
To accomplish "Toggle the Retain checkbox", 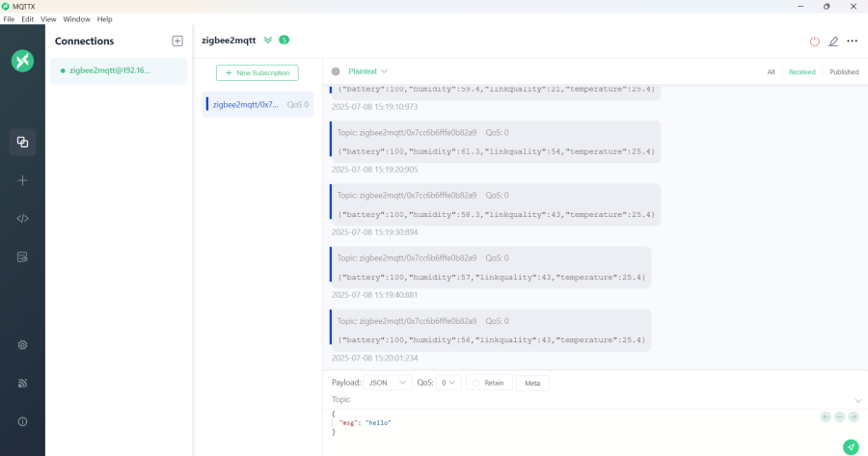I will click(475, 383).
